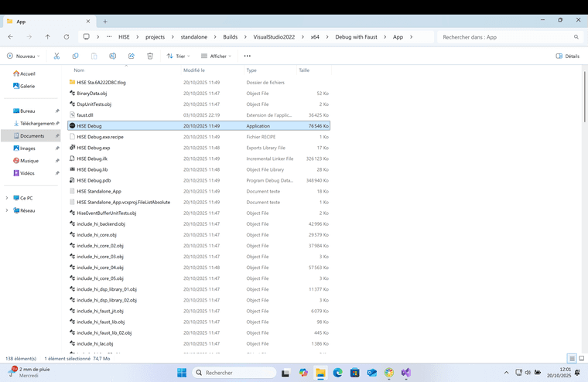Screen dimensions: 588x382
Task: Open the three-dots more options menu
Action: [247, 56]
